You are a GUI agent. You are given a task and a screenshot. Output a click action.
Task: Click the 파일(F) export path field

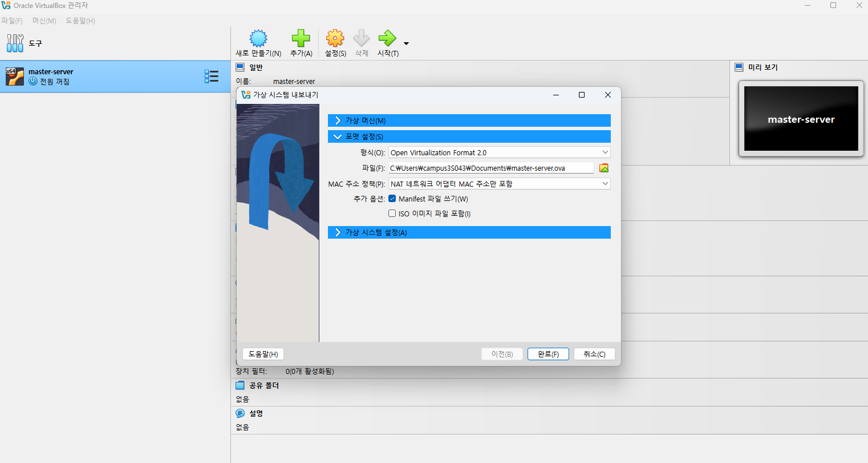click(x=491, y=168)
